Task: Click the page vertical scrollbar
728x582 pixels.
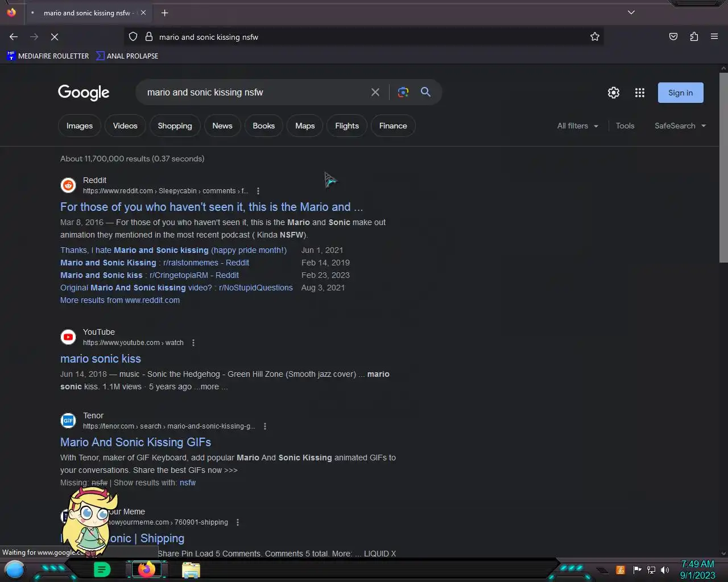Action: pos(723,168)
